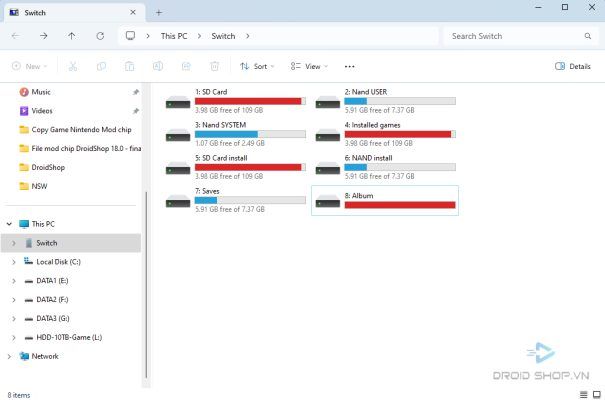
Task: Collapse the This PC tree node
Action: coord(9,224)
